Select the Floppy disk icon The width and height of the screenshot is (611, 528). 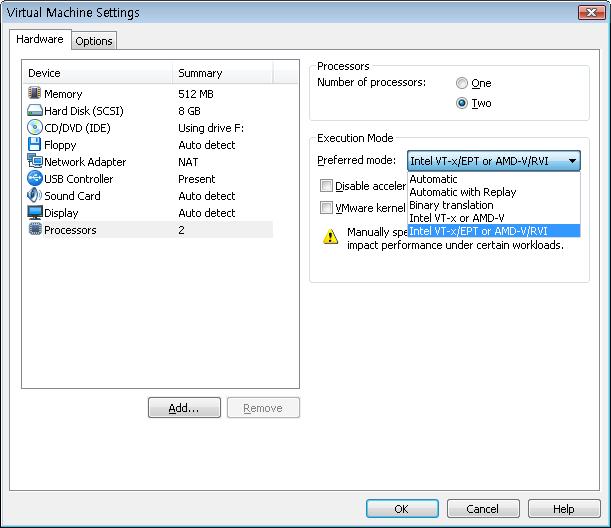34,145
